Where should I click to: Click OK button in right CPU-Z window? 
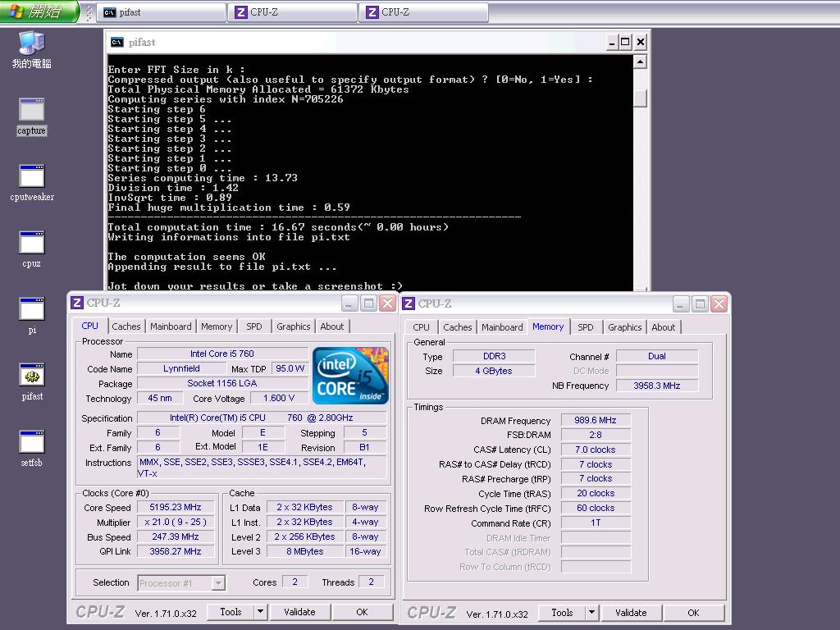coord(693,612)
